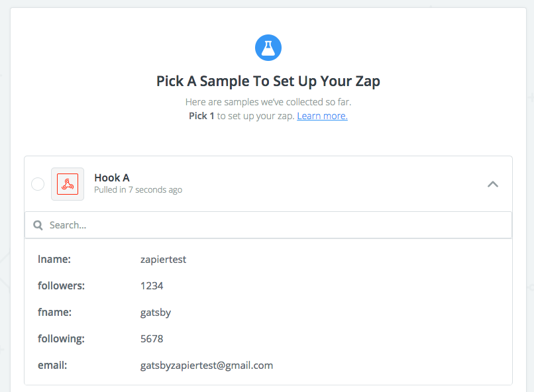Focus the sample Search field
The image size is (534, 392).
pyautogui.click(x=268, y=225)
